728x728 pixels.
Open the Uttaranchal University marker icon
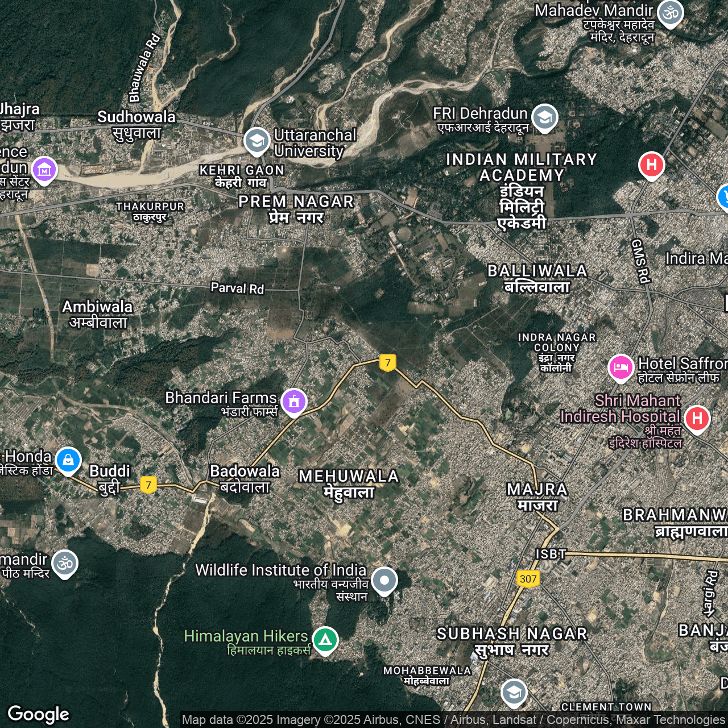point(257,140)
